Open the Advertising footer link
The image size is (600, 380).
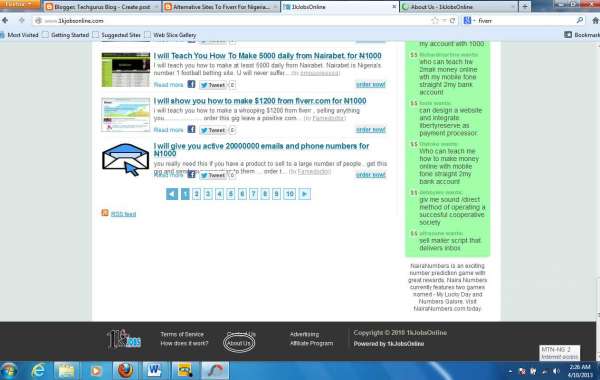point(304,334)
